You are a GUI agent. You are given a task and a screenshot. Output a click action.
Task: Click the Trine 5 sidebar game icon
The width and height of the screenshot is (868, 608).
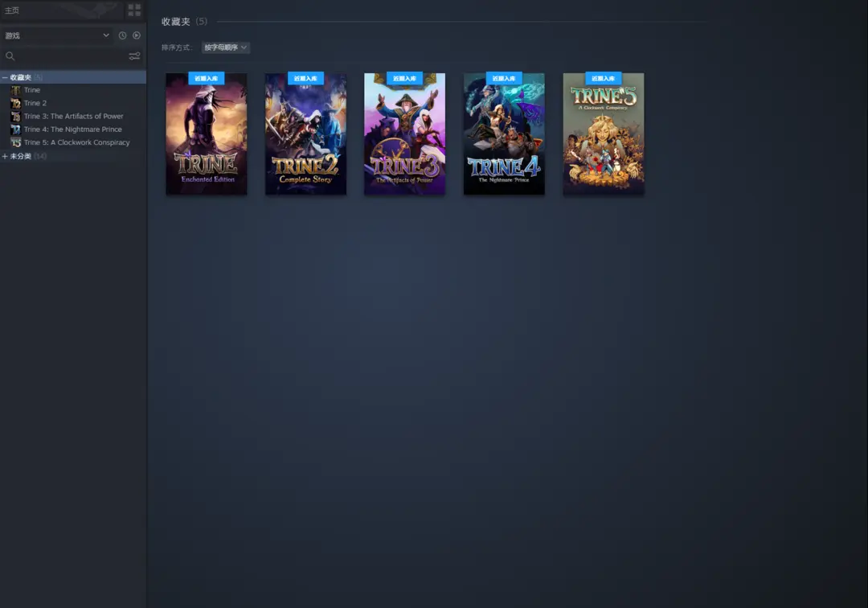15,142
